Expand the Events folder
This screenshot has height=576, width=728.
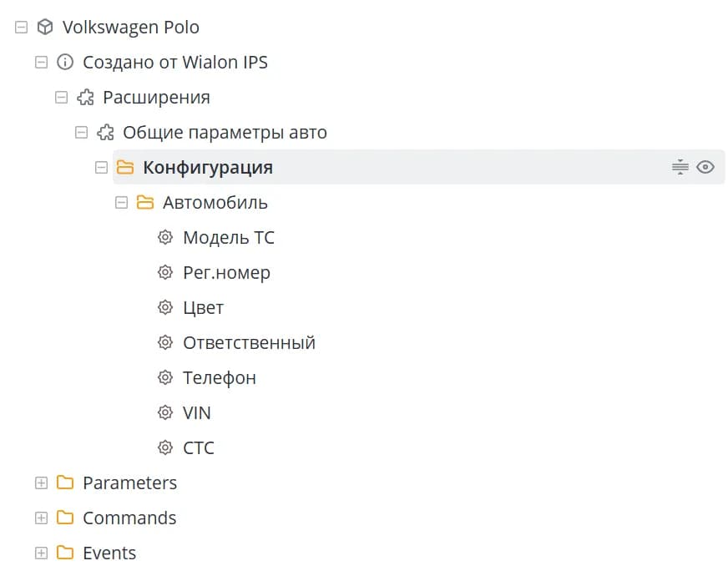click(41, 553)
